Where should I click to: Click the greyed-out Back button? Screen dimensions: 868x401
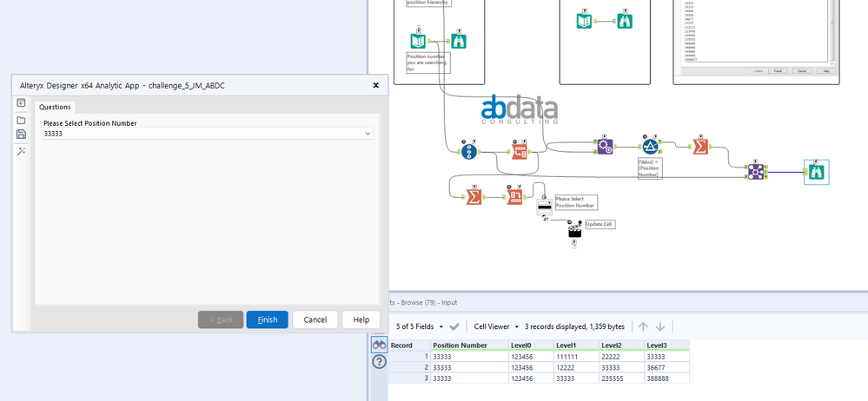[x=221, y=319]
